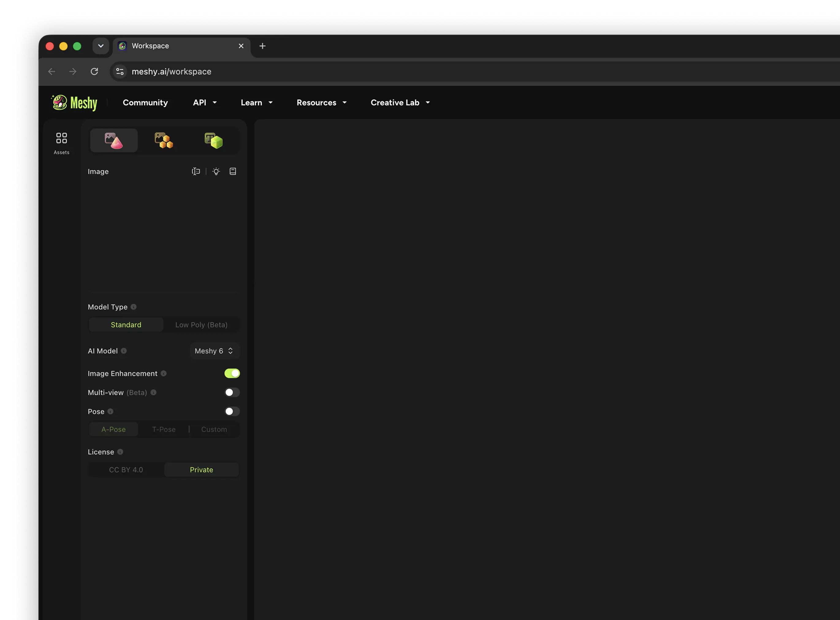Choose the A-Pose option

click(x=113, y=430)
